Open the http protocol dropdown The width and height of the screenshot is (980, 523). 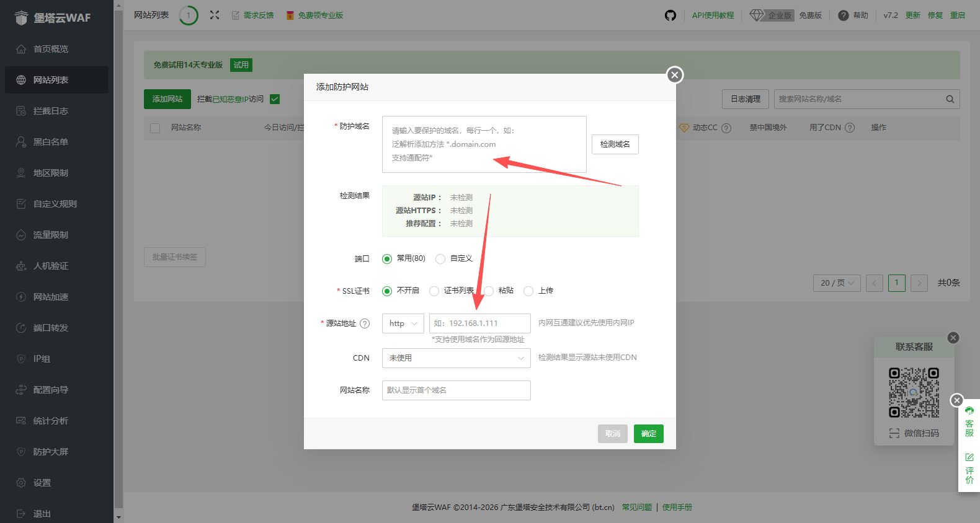pyautogui.click(x=403, y=323)
